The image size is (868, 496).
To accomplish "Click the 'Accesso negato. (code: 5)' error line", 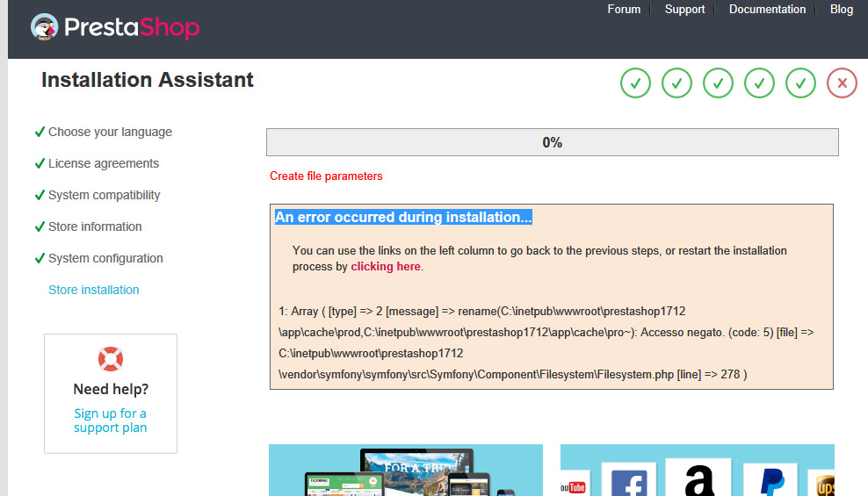I will click(x=546, y=333).
